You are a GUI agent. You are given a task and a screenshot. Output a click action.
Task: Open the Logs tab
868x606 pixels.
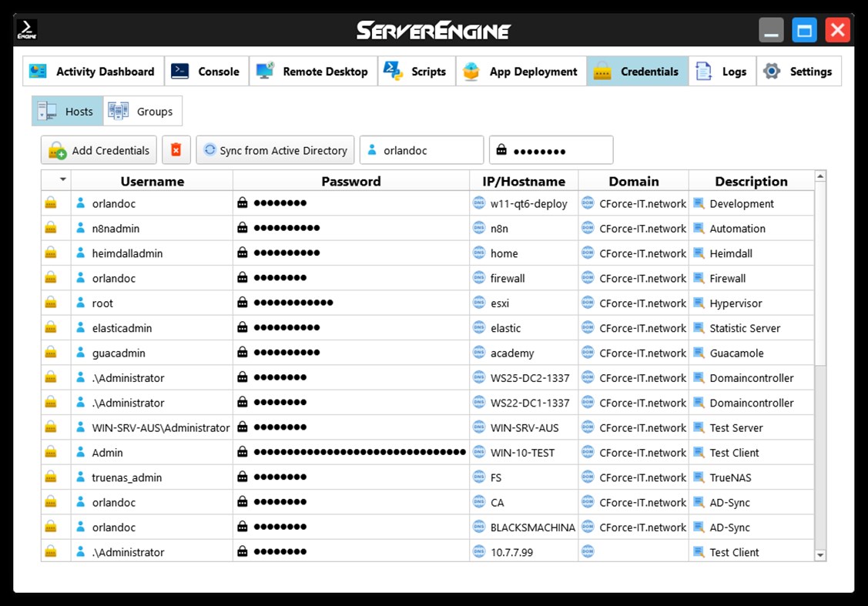click(722, 71)
